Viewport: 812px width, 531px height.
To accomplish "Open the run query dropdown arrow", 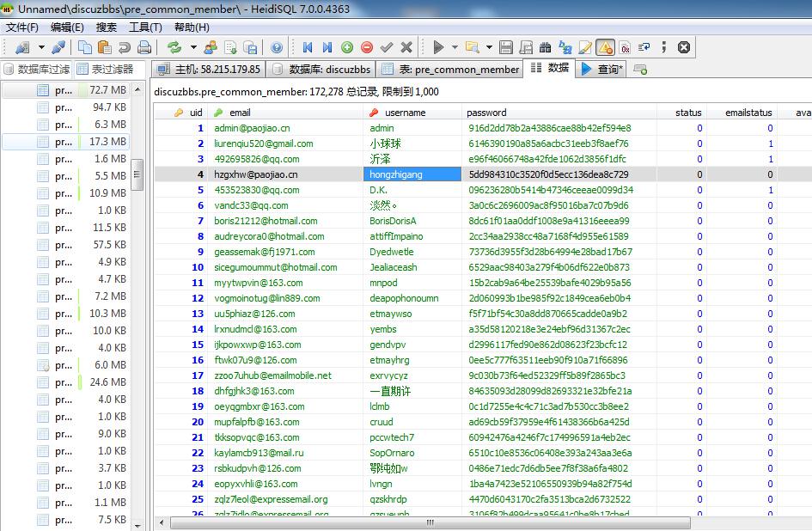I will coord(455,47).
